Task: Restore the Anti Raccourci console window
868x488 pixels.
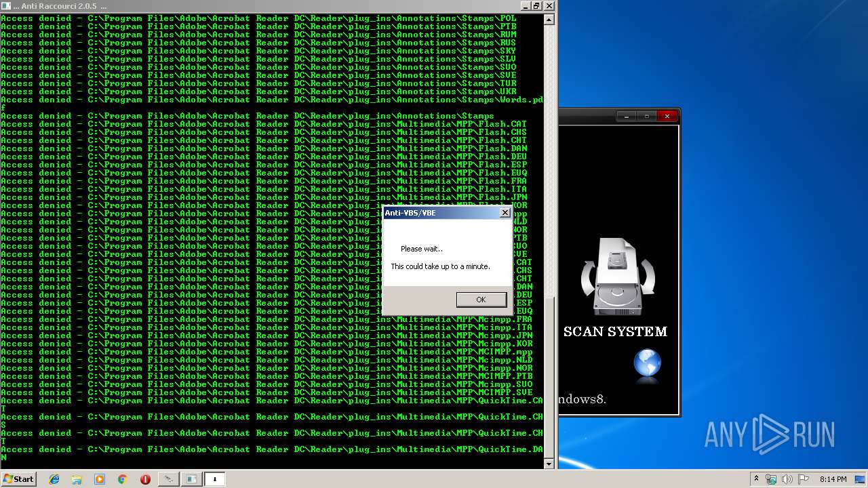Action: point(536,6)
